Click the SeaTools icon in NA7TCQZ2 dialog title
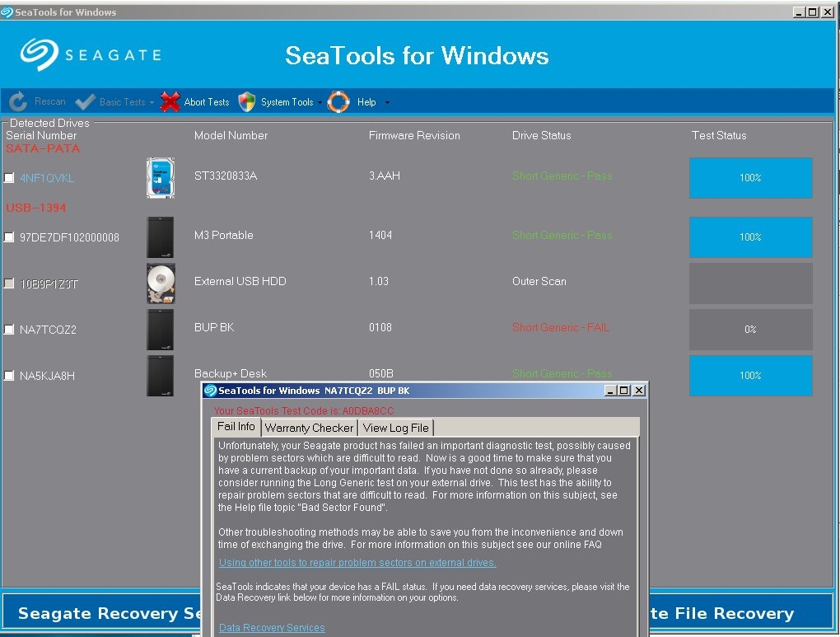 pos(211,391)
